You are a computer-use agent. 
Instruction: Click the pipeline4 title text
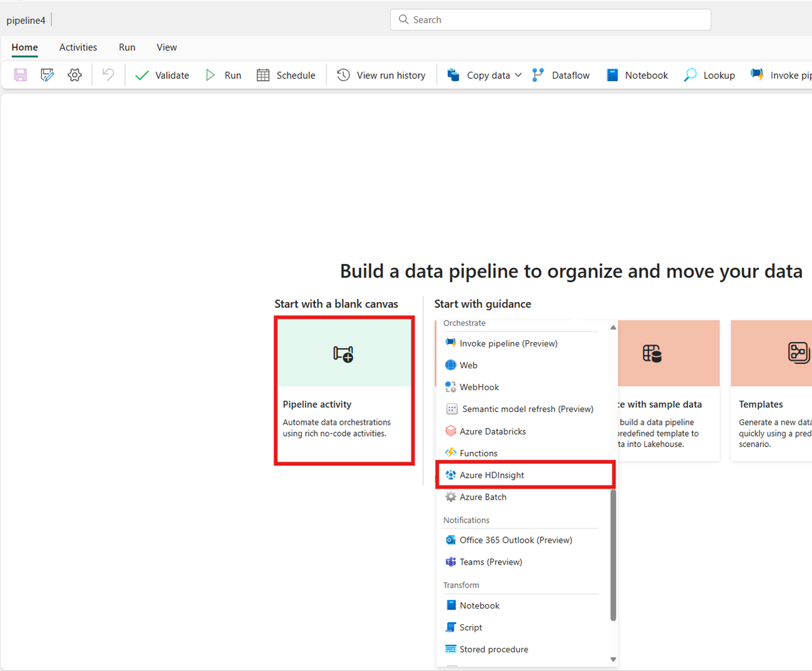coord(26,20)
